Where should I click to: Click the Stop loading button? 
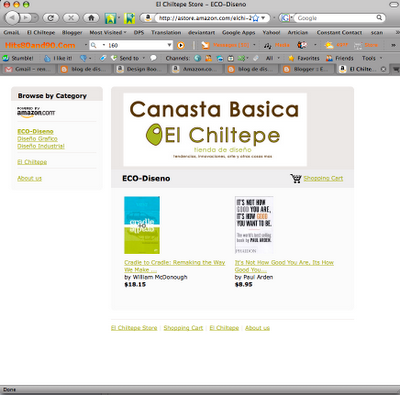click(x=71, y=18)
